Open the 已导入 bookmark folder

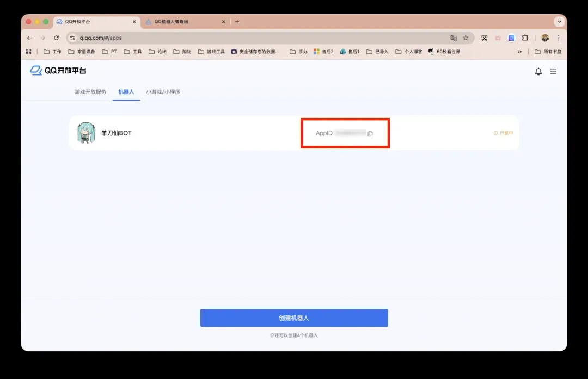377,52
